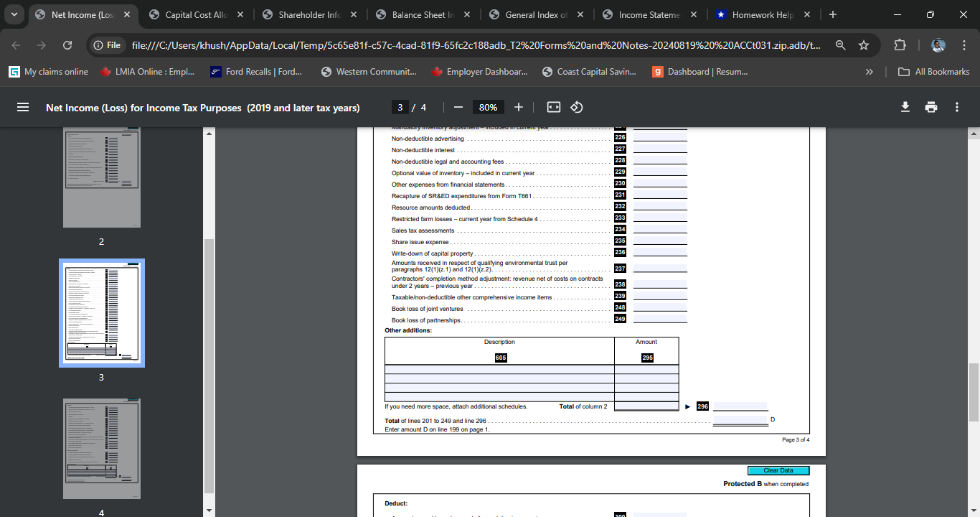Open the PDF viewer sidebar menu

[23, 106]
